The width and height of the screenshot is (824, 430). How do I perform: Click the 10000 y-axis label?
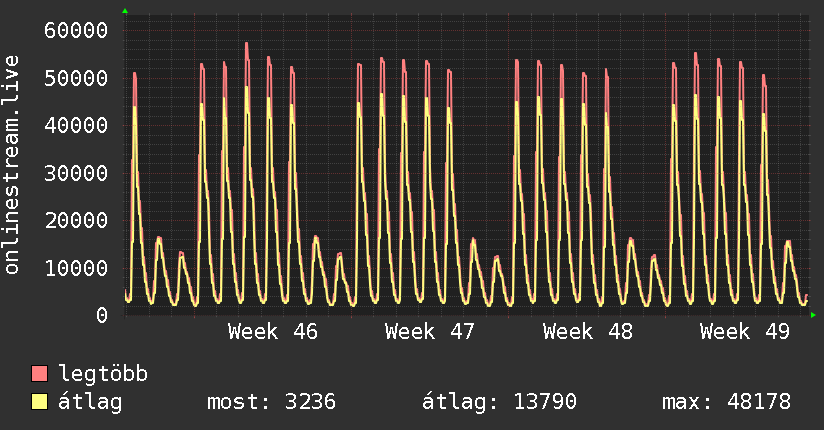click(x=76, y=268)
